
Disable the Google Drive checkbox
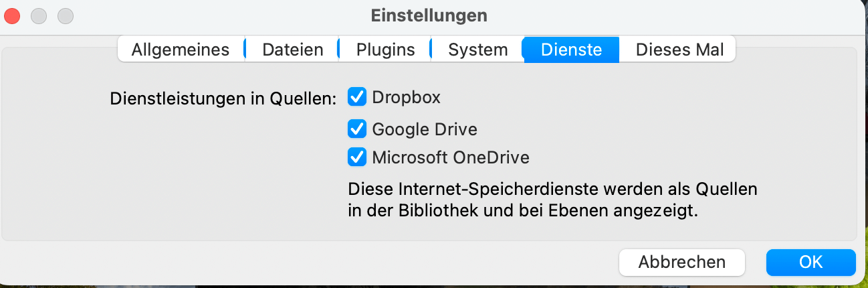[357, 128]
